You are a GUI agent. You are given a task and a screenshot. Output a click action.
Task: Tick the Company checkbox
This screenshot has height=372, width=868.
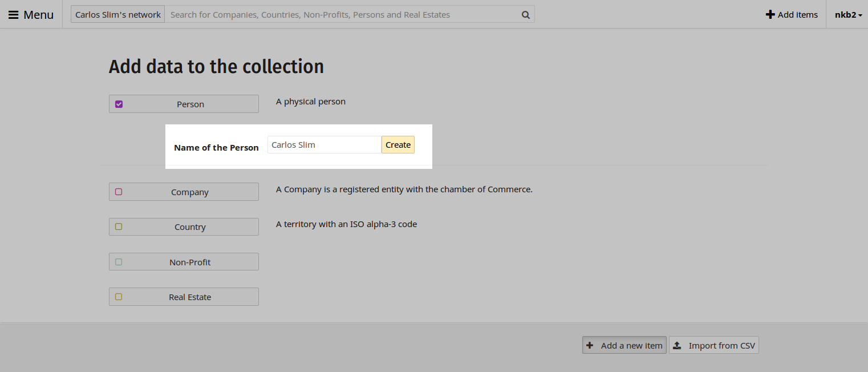coord(119,192)
